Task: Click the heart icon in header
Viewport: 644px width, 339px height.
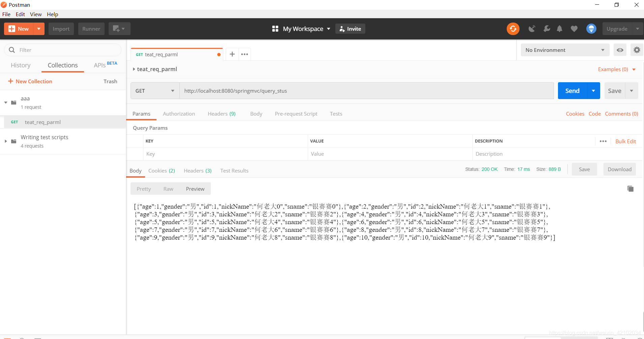Action: 574,29
